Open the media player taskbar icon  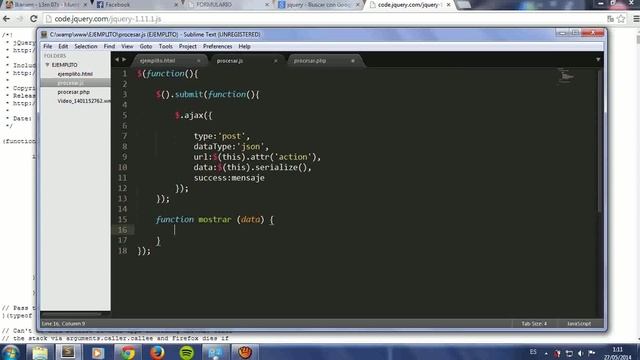click(97, 352)
